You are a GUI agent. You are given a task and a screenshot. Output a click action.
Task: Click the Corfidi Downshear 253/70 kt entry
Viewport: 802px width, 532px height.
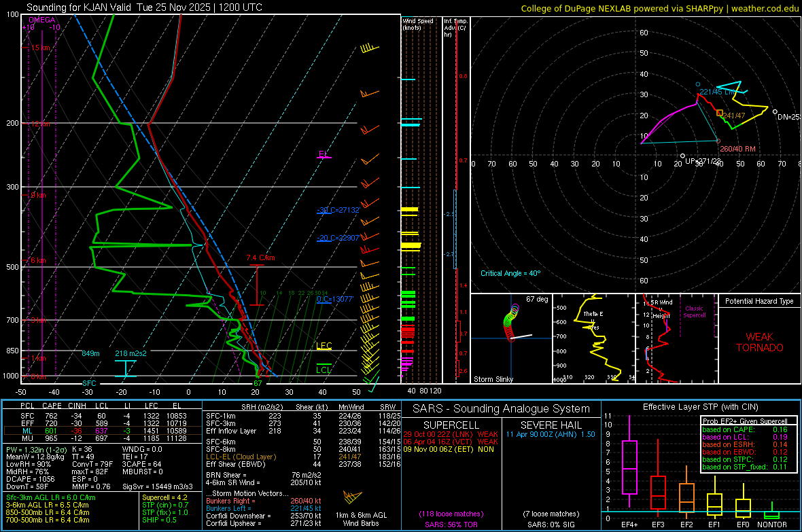tap(264, 516)
